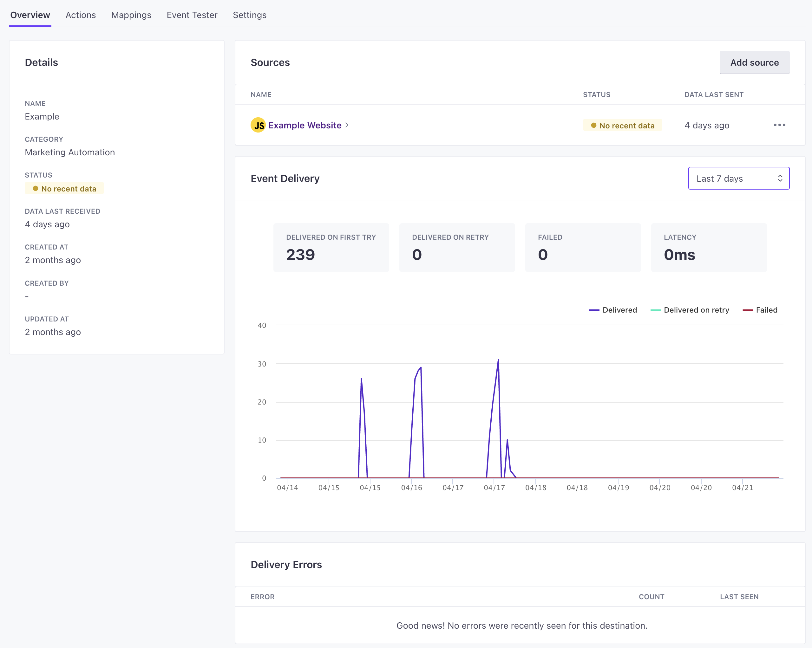Click the Delivered on first try 239 card
Screen dimensions: 812x648
coord(331,248)
